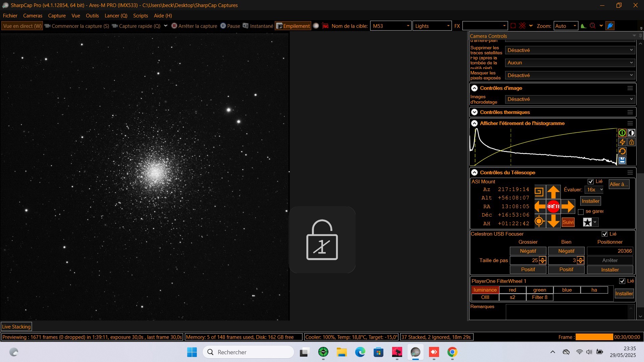The height and width of the screenshot is (362, 644).
Task: Open the Capture menu
Action: [x=57, y=16]
